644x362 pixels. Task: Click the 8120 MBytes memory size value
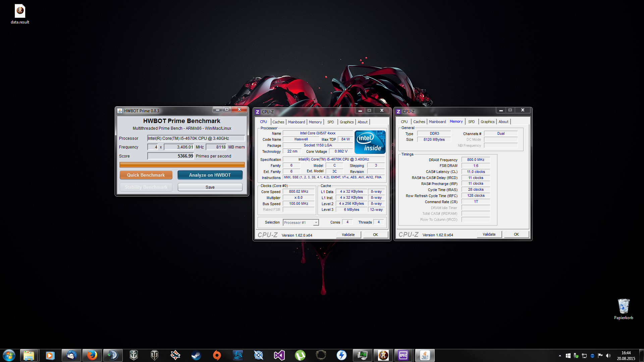point(434,139)
